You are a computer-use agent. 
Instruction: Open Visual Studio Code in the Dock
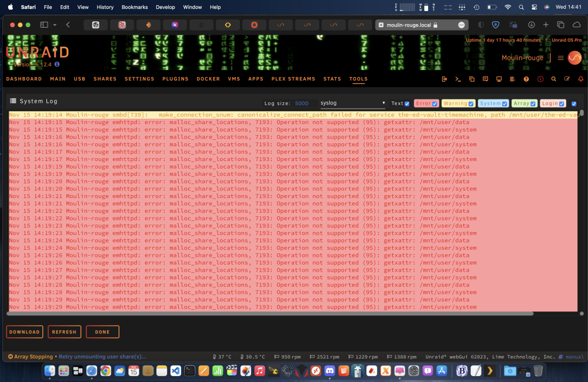175,371
